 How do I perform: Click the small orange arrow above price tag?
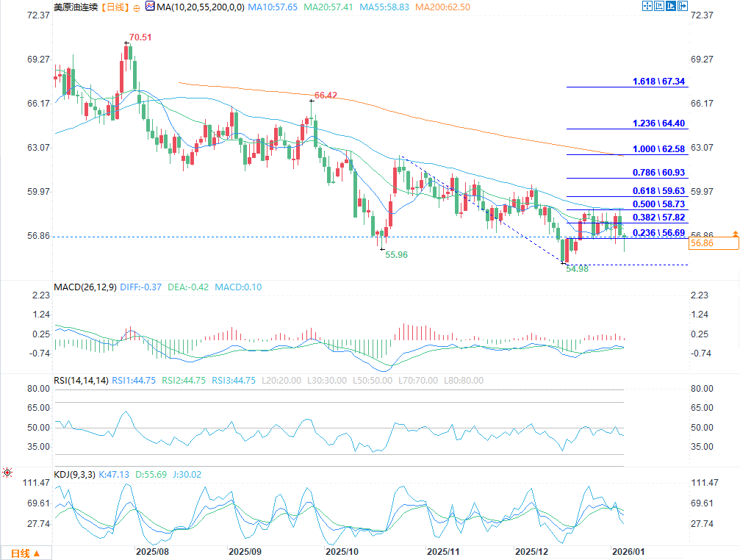(x=736, y=234)
